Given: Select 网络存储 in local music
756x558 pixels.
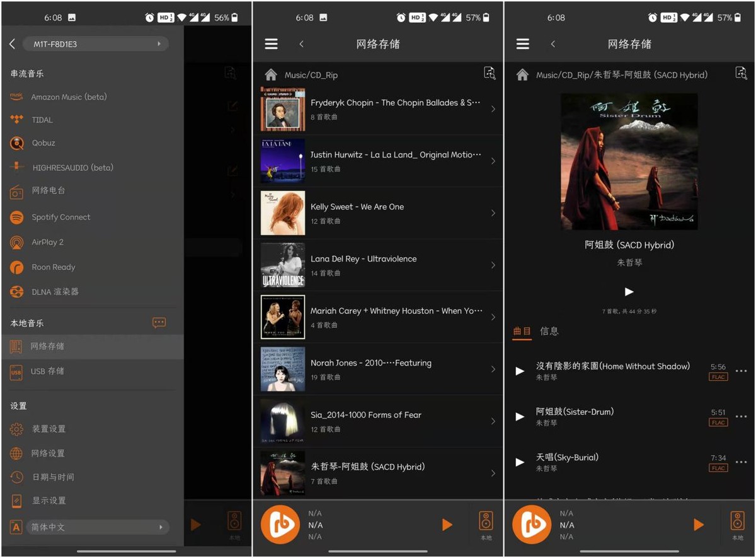Looking at the screenshot, I should tap(92, 346).
